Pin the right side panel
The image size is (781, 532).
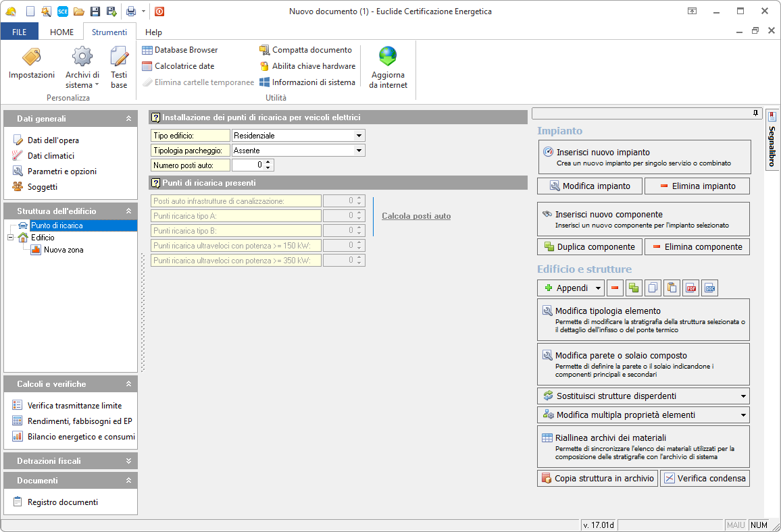point(755,113)
